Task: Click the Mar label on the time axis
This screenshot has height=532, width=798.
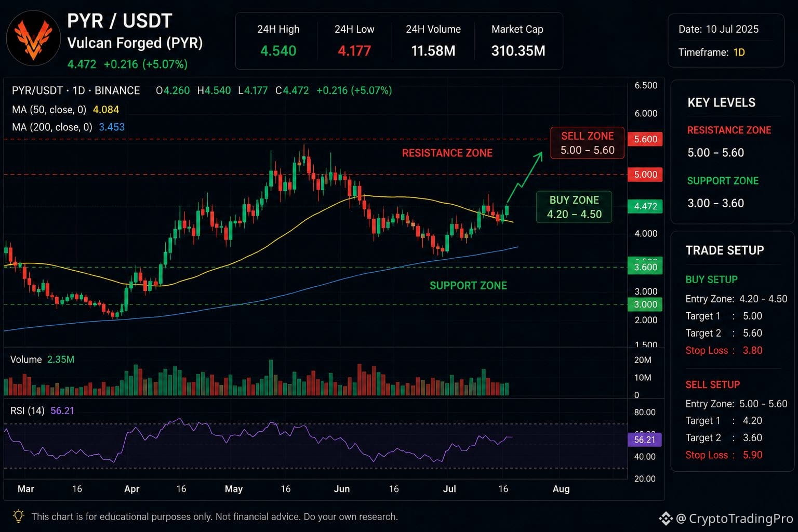Action: point(26,489)
